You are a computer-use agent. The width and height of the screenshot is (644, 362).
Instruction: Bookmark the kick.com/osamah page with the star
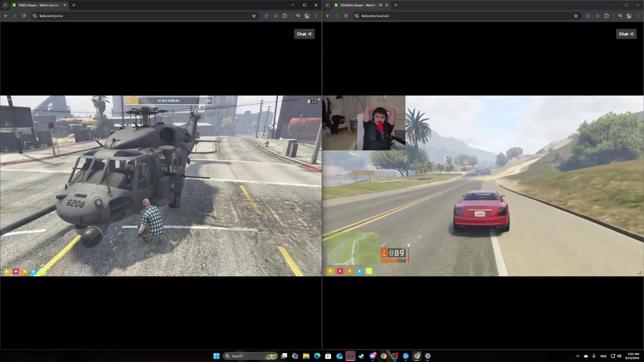click(x=576, y=16)
